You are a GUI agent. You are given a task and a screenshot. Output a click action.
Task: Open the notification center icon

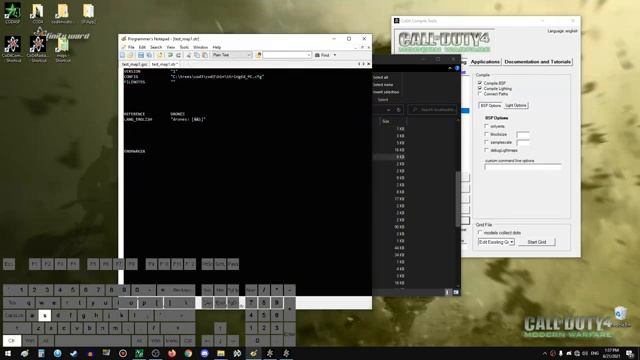point(630,353)
